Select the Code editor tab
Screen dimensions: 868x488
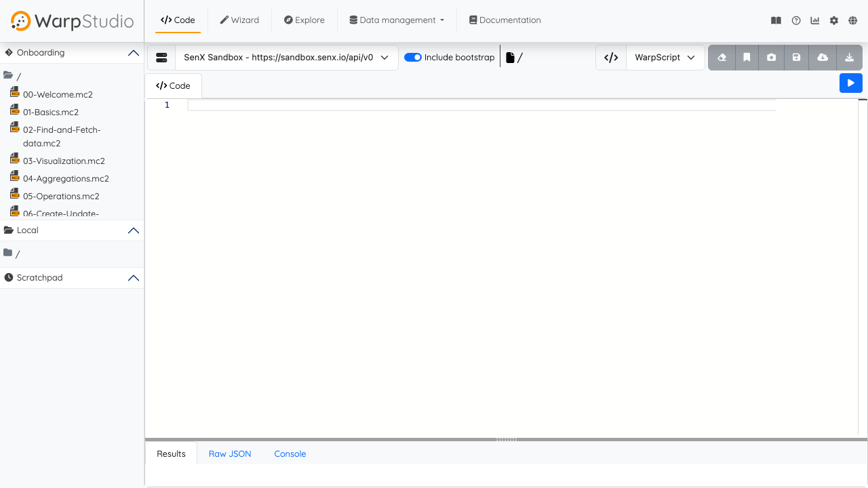[173, 86]
